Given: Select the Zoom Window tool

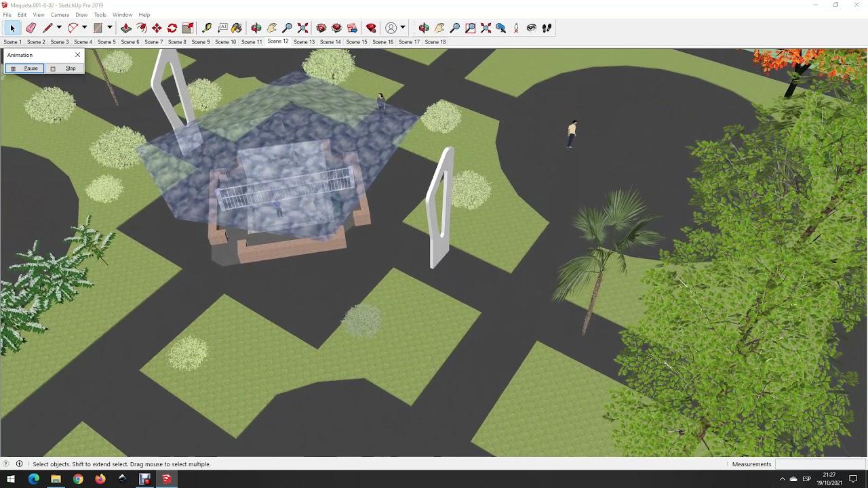Looking at the screenshot, I should (471, 28).
